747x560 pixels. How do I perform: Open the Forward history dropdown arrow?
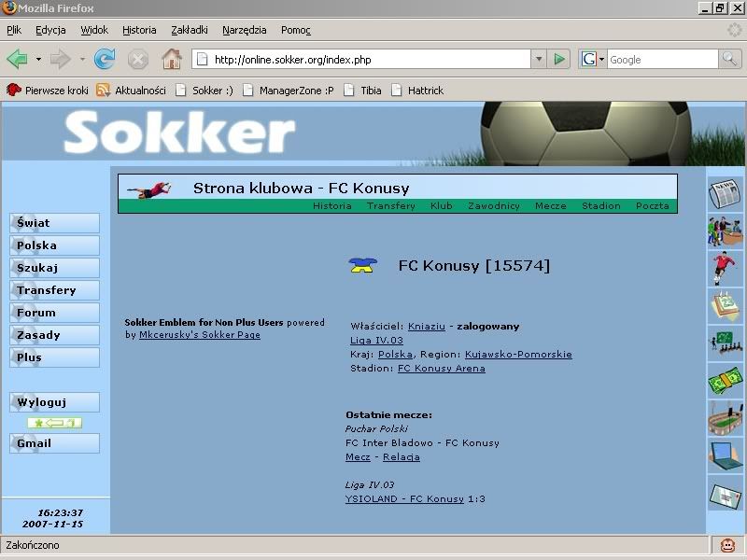pos(82,60)
